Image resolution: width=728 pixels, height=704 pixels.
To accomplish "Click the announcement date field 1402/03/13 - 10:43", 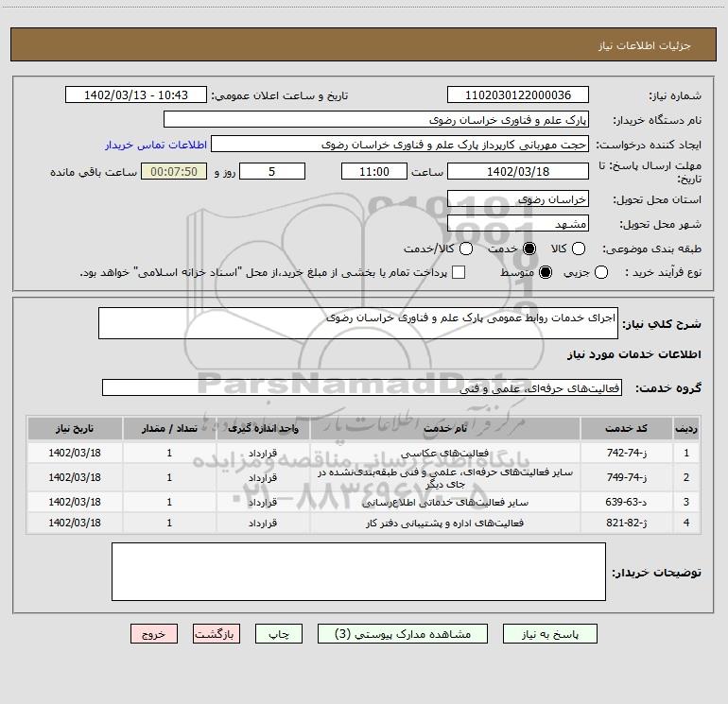I will (x=136, y=95).
